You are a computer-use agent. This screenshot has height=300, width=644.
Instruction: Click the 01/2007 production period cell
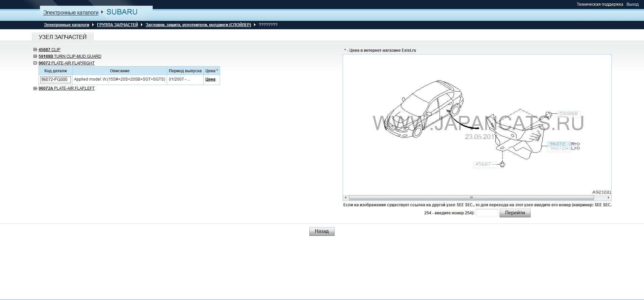click(185, 80)
